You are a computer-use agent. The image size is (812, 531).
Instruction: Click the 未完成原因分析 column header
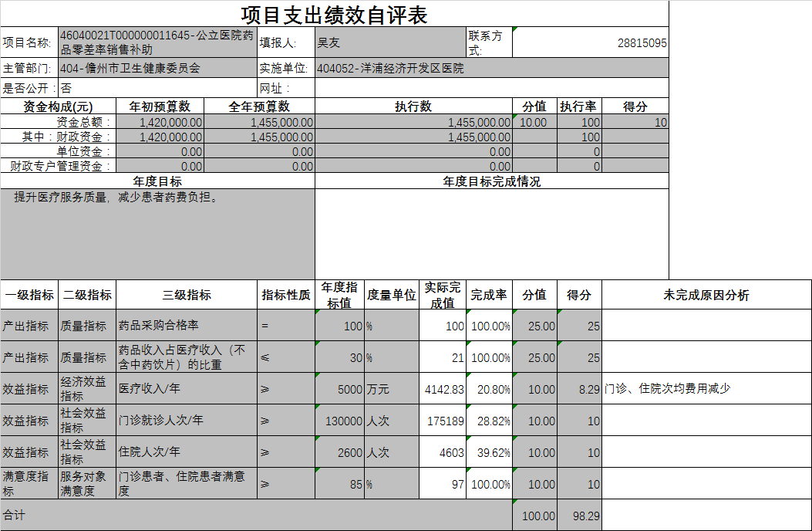pyautogui.click(x=706, y=295)
